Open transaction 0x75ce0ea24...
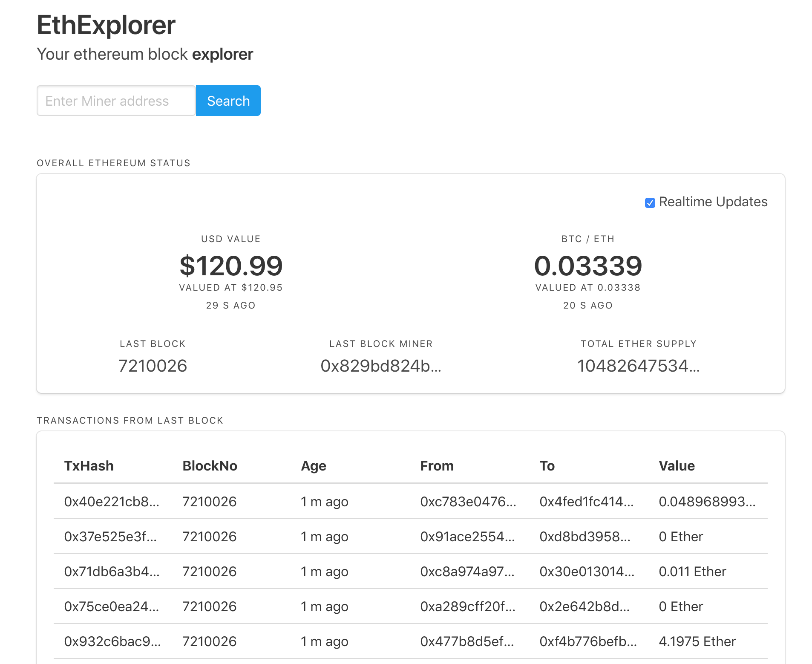 [x=112, y=606]
